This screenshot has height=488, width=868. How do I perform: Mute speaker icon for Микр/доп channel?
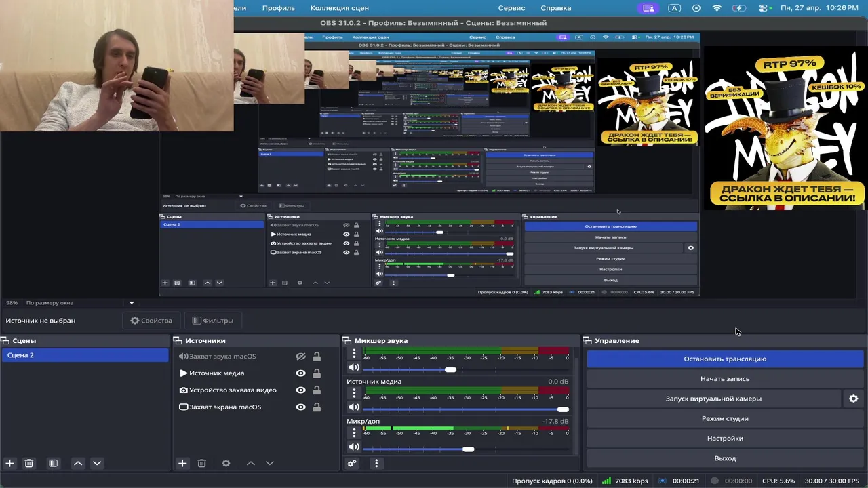click(x=354, y=447)
